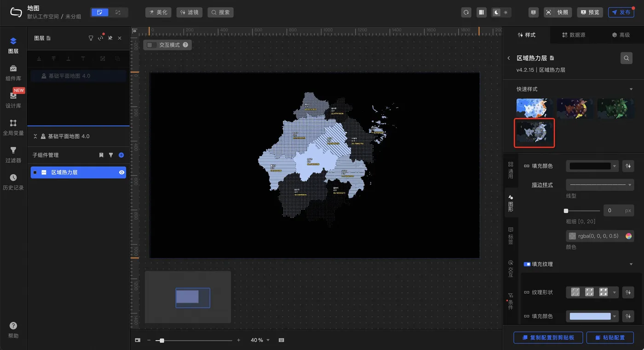
Task: Open the 组件库 component library
Action: pyautogui.click(x=13, y=73)
